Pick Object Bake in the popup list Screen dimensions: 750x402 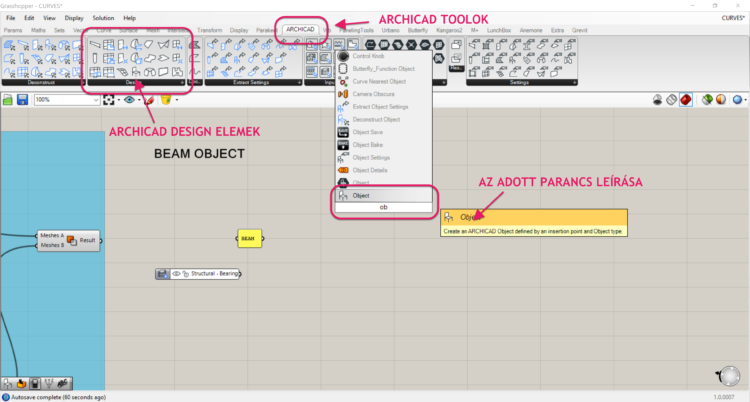click(x=370, y=145)
